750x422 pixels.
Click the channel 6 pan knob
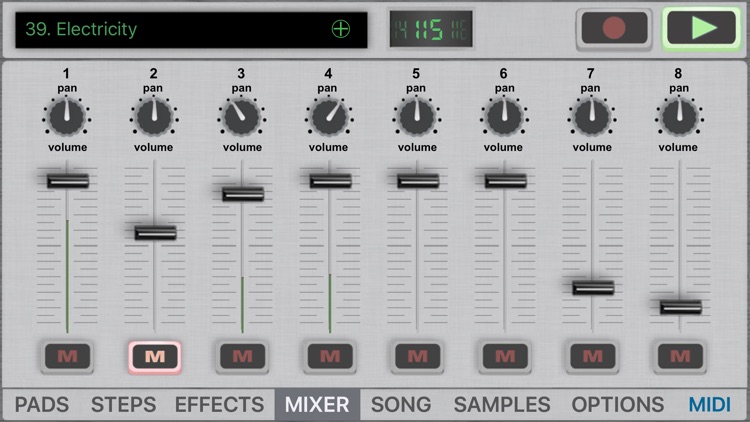(504, 116)
